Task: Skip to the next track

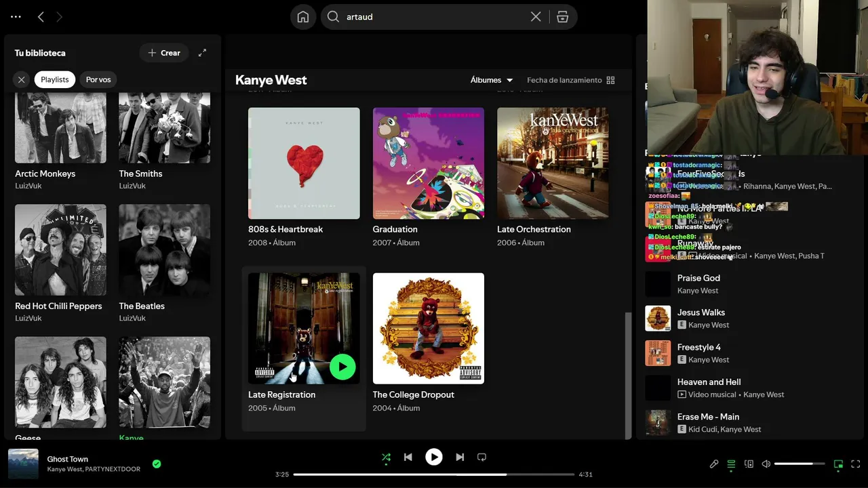Action: [460, 457]
